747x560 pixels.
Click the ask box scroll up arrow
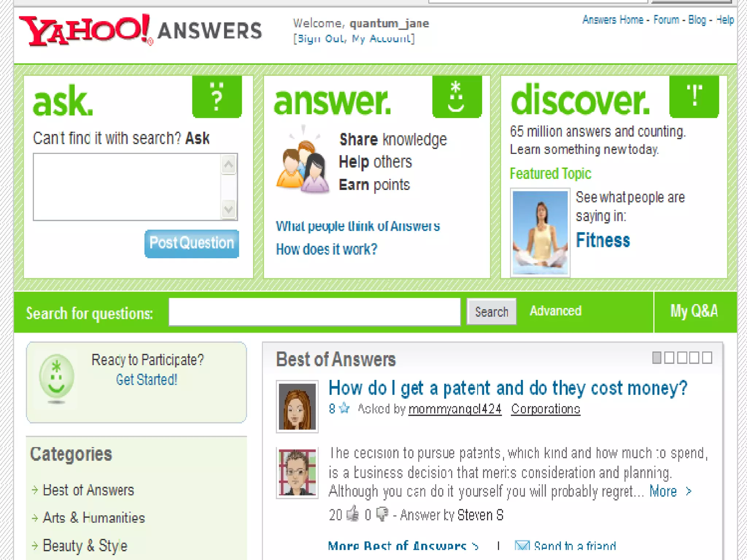(x=229, y=165)
